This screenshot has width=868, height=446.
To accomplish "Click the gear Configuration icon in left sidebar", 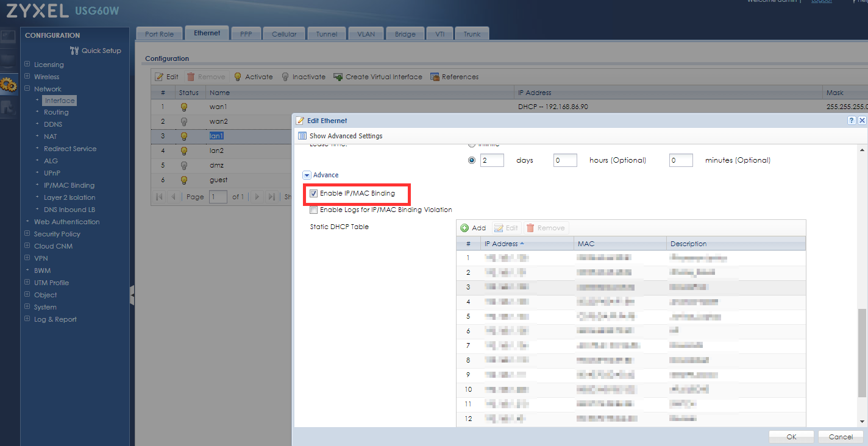I will pos(9,85).
